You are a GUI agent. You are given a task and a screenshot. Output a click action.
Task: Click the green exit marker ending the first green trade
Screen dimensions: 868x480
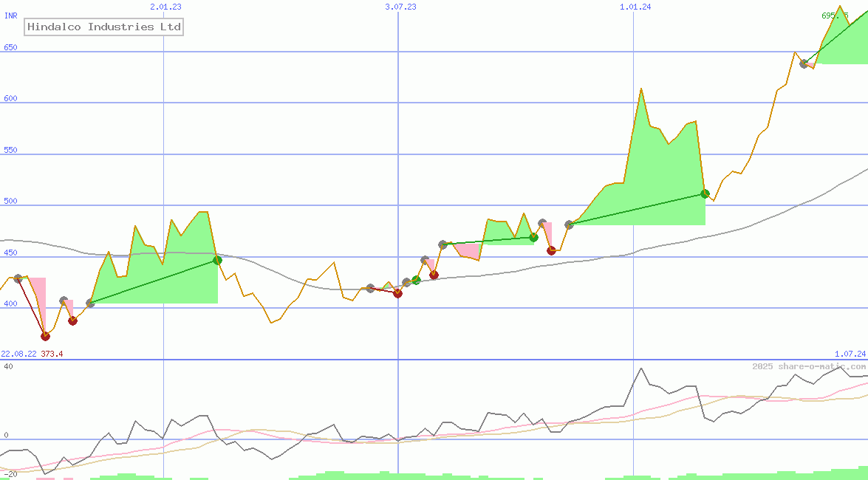(x=217, y=260)
